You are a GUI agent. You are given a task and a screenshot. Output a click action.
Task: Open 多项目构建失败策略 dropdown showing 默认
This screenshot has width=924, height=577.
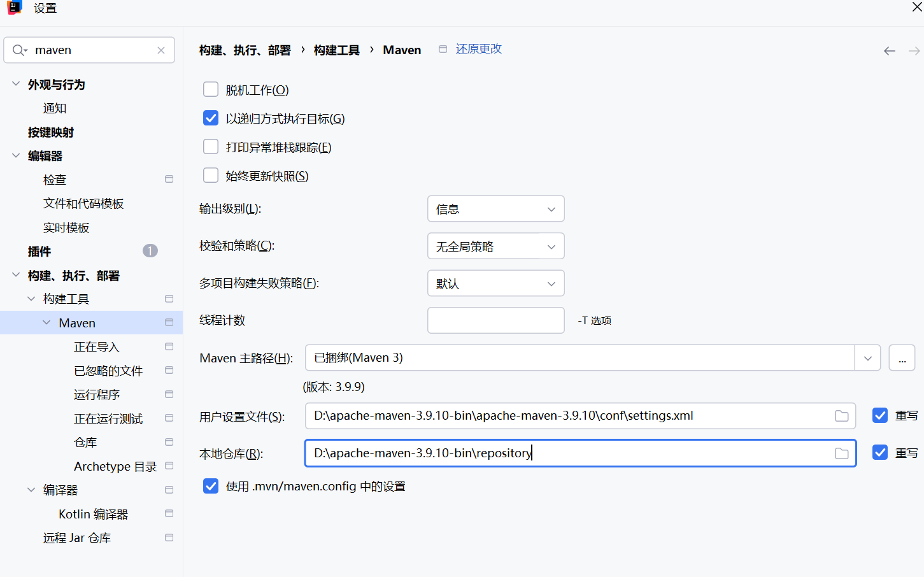tap(496, 283)
